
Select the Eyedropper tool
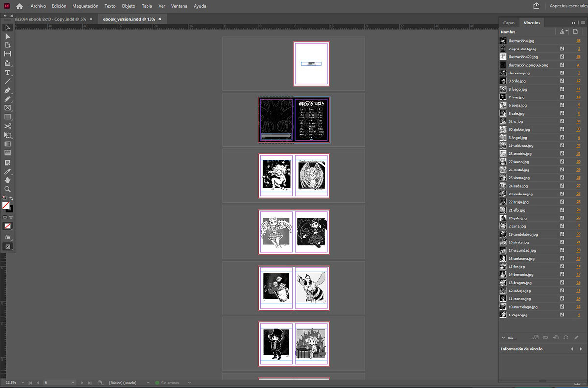(x=8, y=171)
